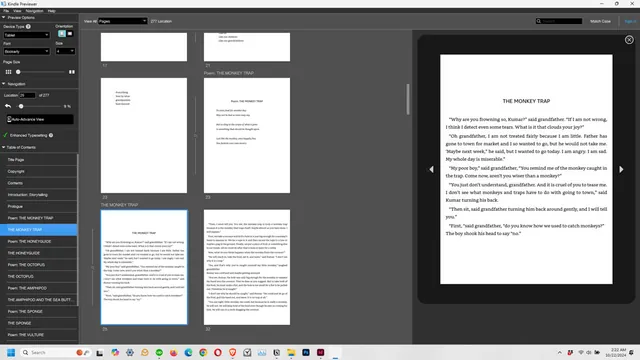Open Brave browser from taskbar

click(232, 353)
